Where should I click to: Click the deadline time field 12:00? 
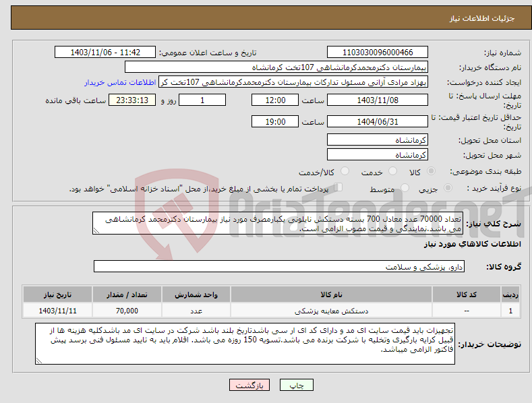pyautogui.click(x=275, y=100)
